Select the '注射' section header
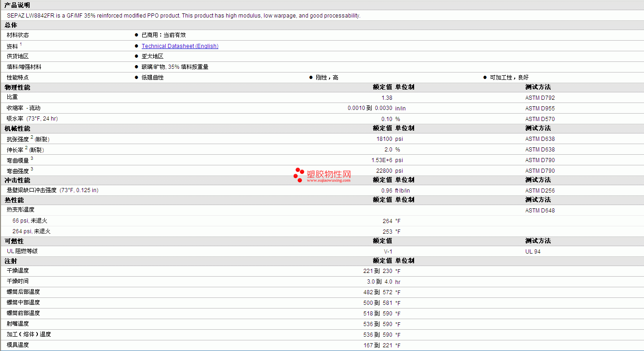 coord(11,261)
